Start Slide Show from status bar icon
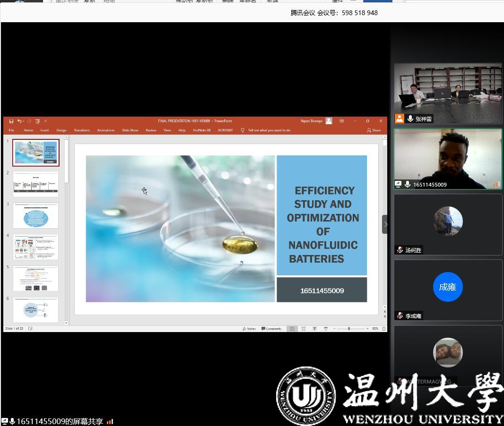The height and width of the screenshot is (426, 504). coord(326,329)
